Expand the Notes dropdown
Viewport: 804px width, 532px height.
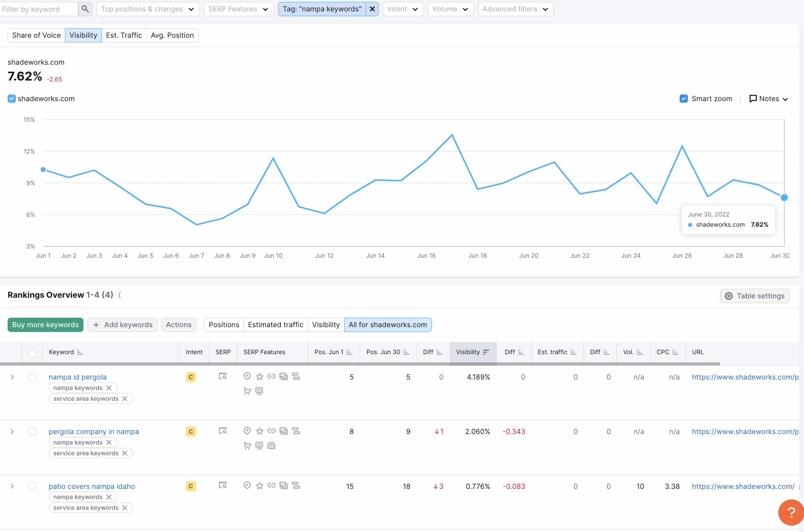769,99
